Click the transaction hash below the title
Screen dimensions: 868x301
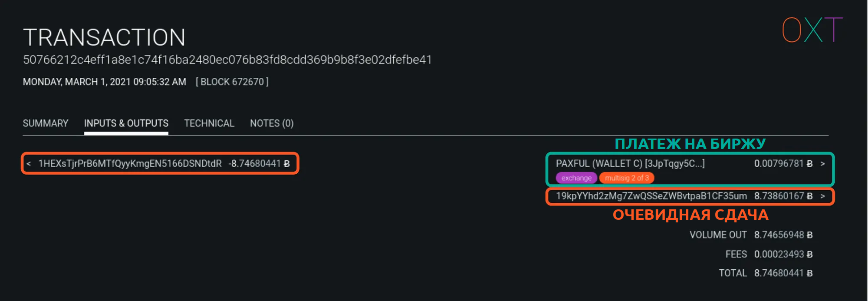[x=227, y=60]
